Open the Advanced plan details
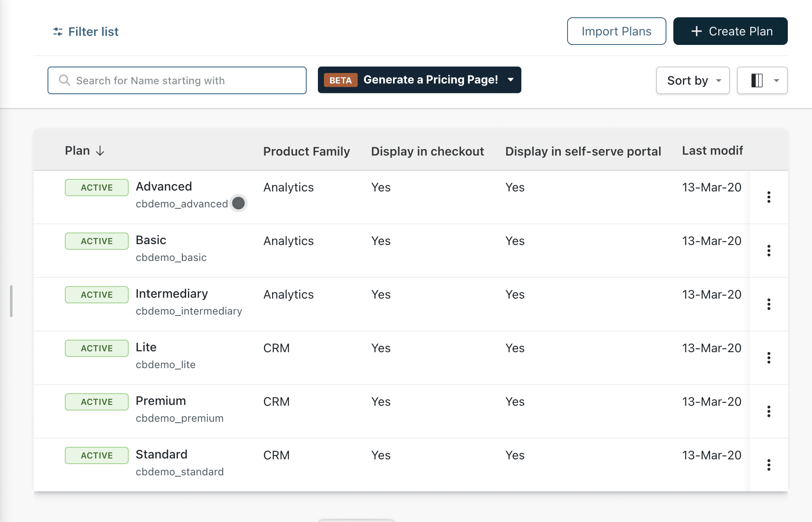Viewport: 812px width, 522px height. pyautogui.click(x=164, y=187)
